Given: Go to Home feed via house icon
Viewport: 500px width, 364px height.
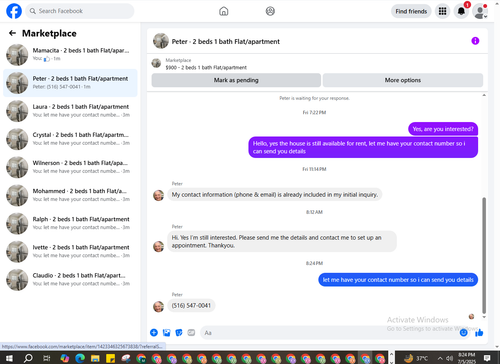Looking at the screenshot, I should tap(224, 11).
